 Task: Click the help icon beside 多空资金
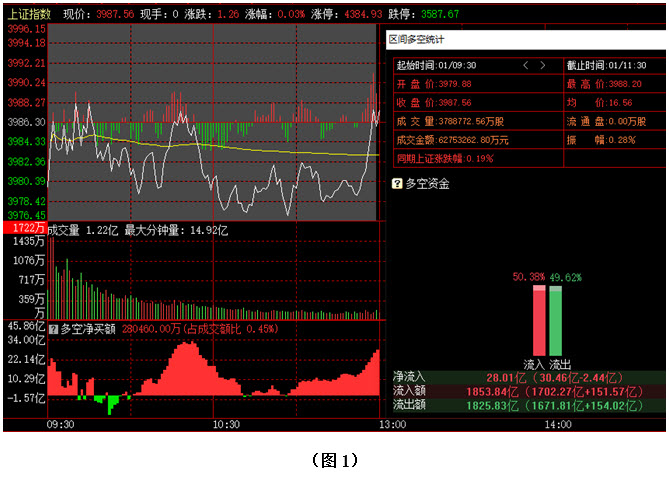(397, 184)
